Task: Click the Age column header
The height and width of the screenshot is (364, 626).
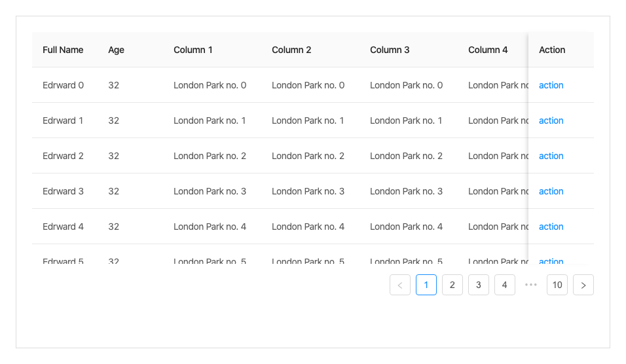Action: 116,50
